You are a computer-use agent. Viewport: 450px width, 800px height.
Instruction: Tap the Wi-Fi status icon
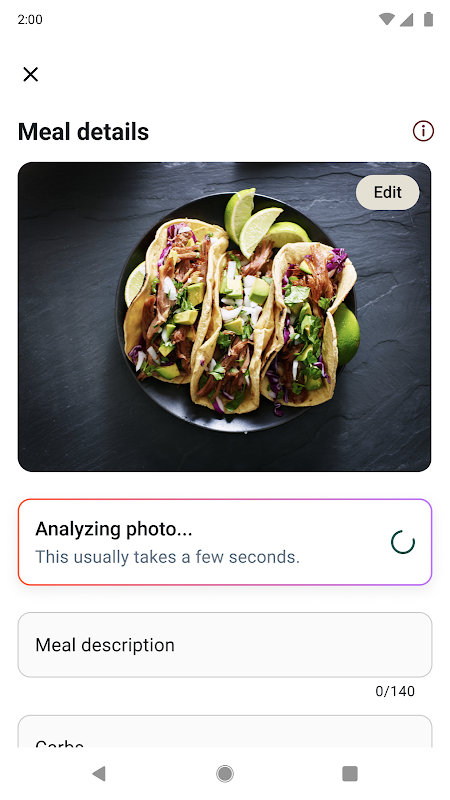click(x=387, y=19)
